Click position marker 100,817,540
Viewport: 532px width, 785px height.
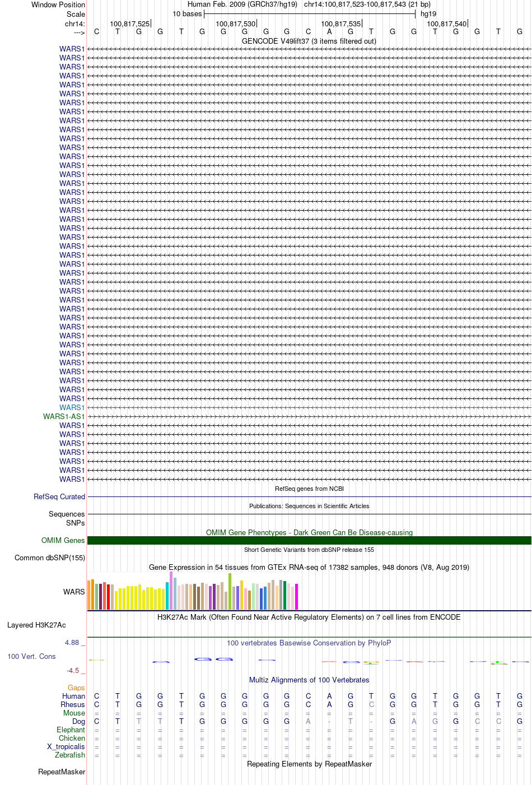[x=447, y=24]
